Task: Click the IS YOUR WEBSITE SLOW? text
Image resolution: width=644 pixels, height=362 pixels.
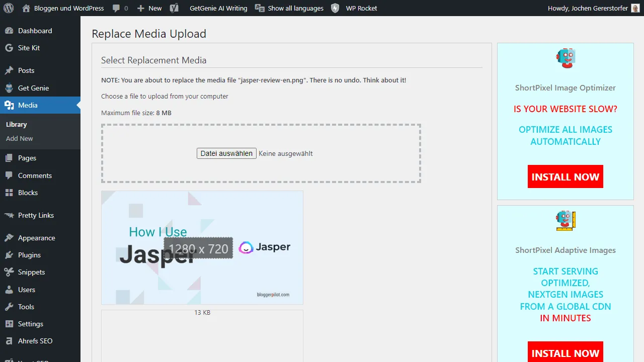Action: pos(566,109)
